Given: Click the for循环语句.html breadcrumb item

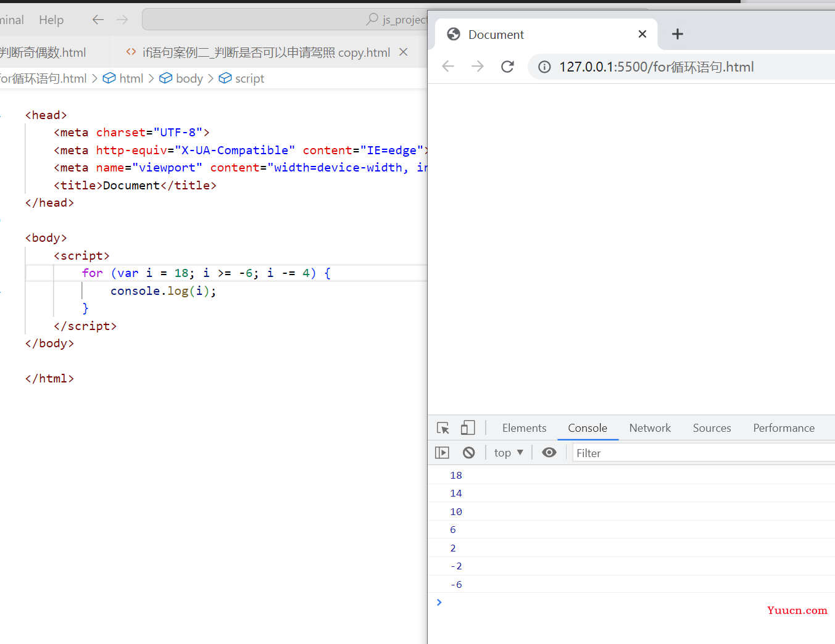Looking at the screenshot, I should click(43, 78).
